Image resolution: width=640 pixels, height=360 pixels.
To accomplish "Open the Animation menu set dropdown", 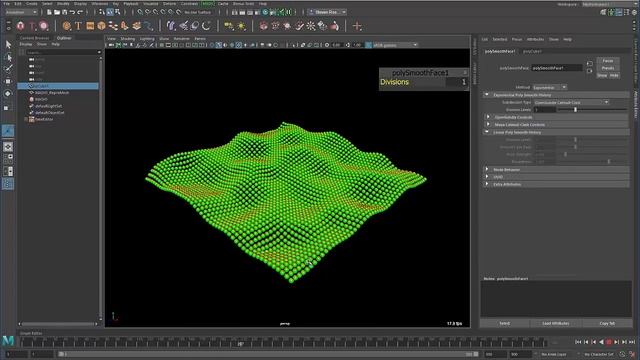I will (21, 12).
